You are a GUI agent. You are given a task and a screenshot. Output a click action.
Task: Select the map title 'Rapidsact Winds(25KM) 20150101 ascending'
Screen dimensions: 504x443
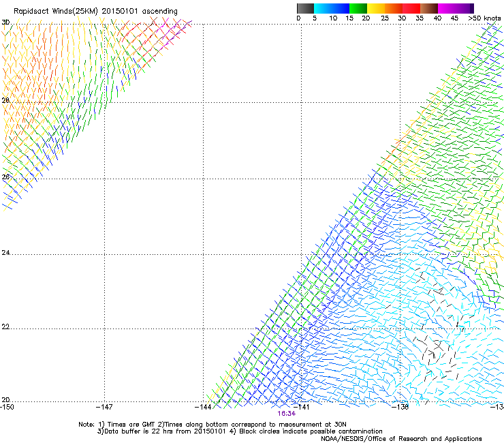click(95, 12)
